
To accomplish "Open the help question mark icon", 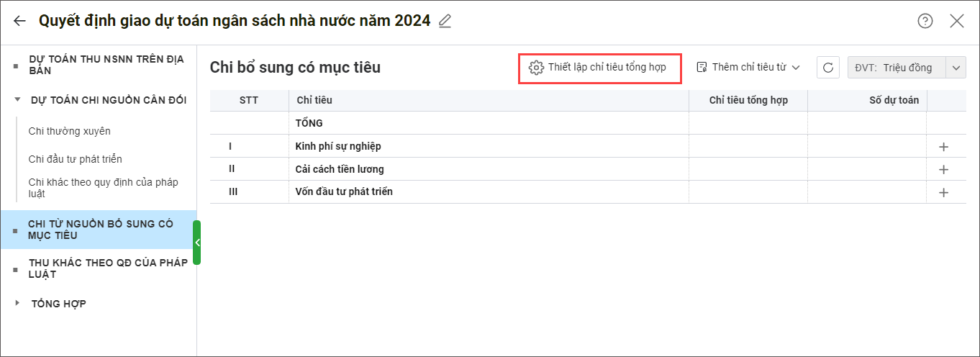I will click(925, 21).
